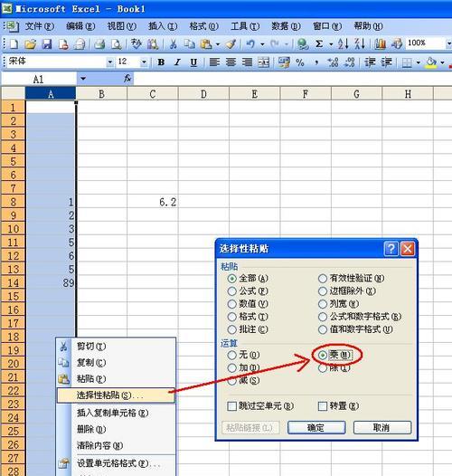Insert a hyperlink with the globe icon

[303, 44]
